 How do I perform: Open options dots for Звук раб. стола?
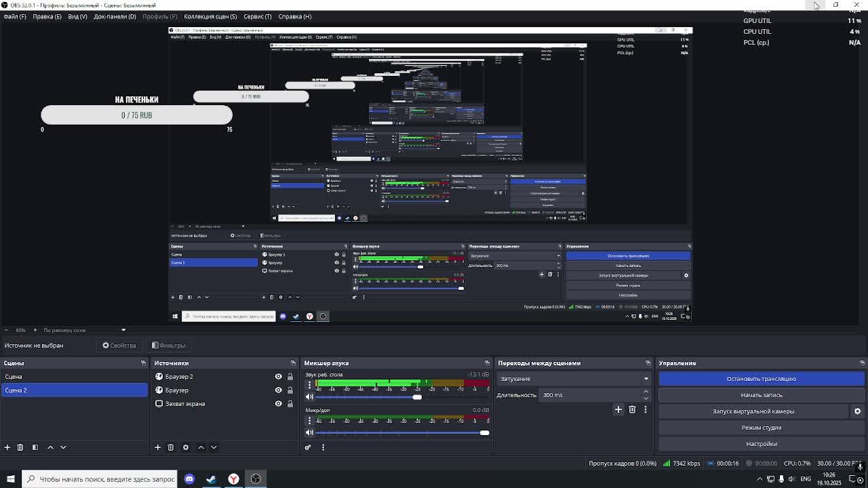point(309,385)
